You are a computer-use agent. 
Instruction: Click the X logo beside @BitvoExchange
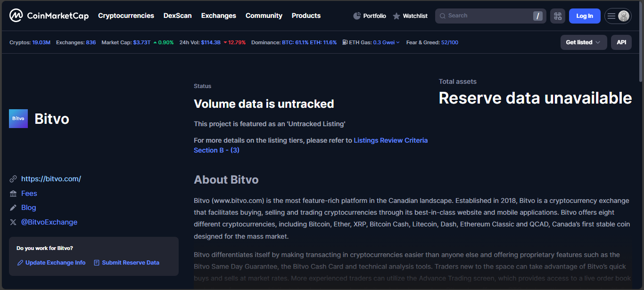click(13, 222)
